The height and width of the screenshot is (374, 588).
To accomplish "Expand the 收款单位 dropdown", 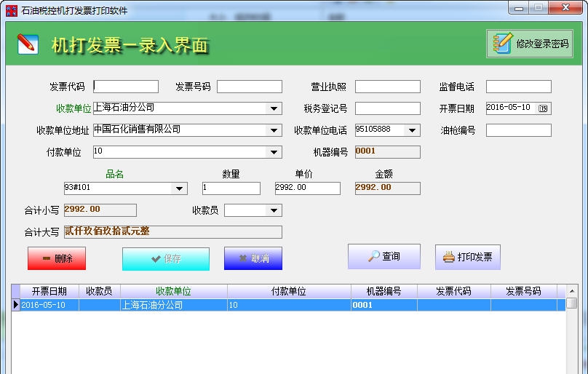I will [274, 108].
